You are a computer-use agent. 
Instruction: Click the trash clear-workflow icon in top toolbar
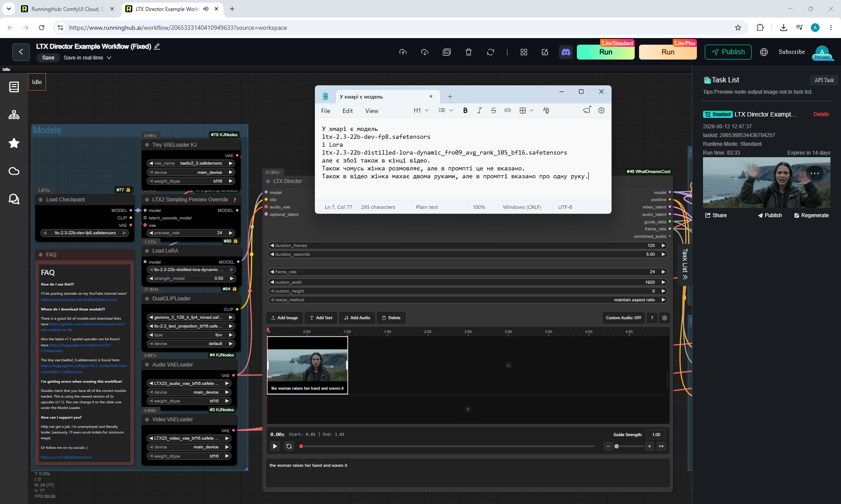point(469,52)
